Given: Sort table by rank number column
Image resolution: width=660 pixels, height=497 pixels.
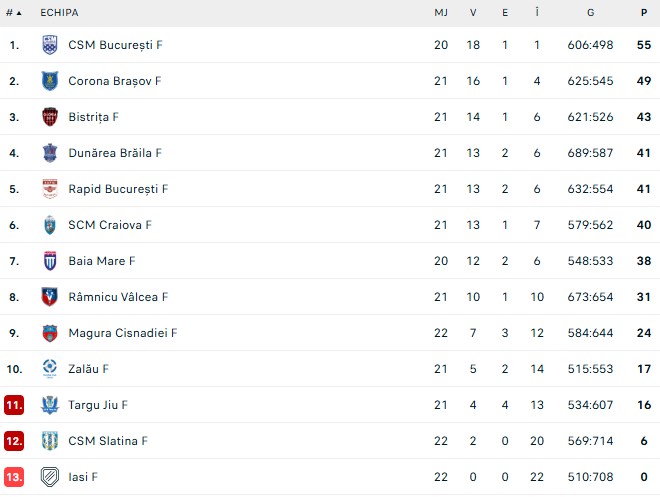Looking at the screenshot, I should pos(14,13).
